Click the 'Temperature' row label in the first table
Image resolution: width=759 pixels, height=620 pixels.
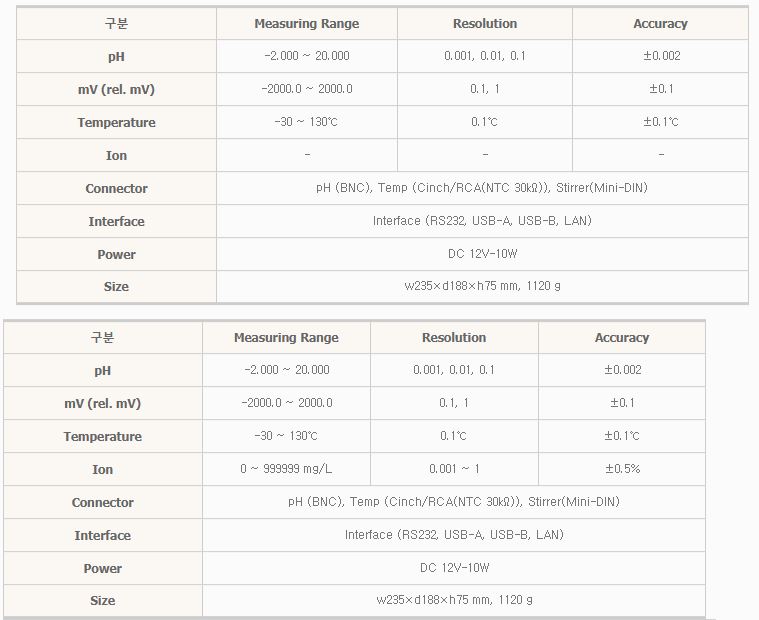(116, 123)
